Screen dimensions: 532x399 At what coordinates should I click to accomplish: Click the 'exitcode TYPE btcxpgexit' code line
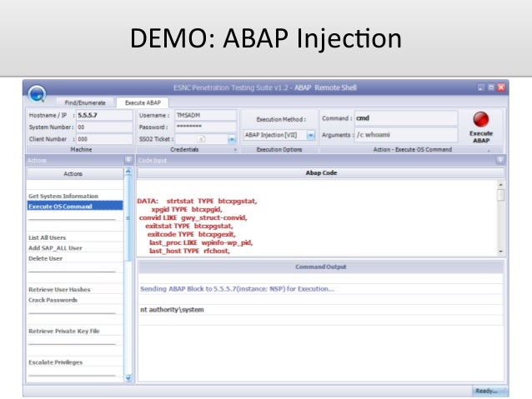[191, 234]
